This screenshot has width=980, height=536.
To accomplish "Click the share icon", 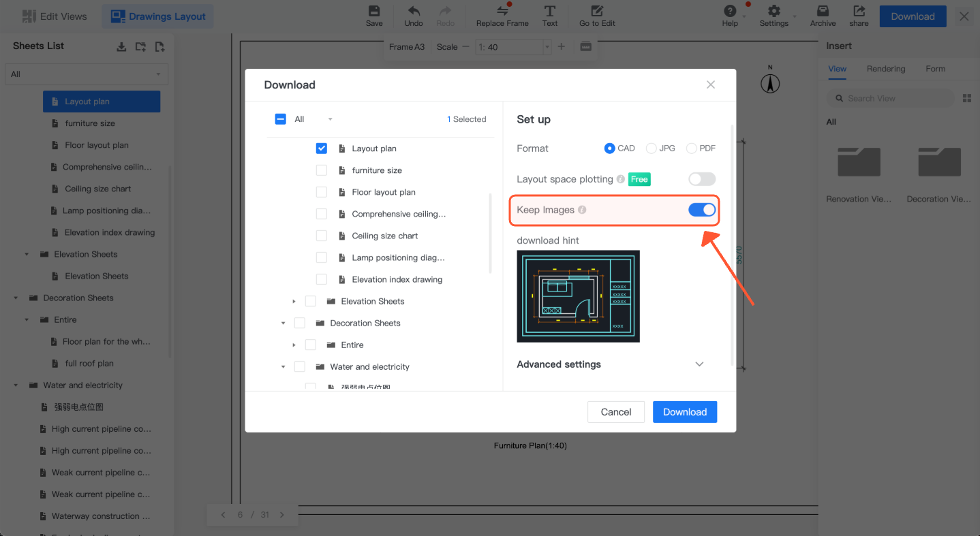I will (x=859, y=12).
